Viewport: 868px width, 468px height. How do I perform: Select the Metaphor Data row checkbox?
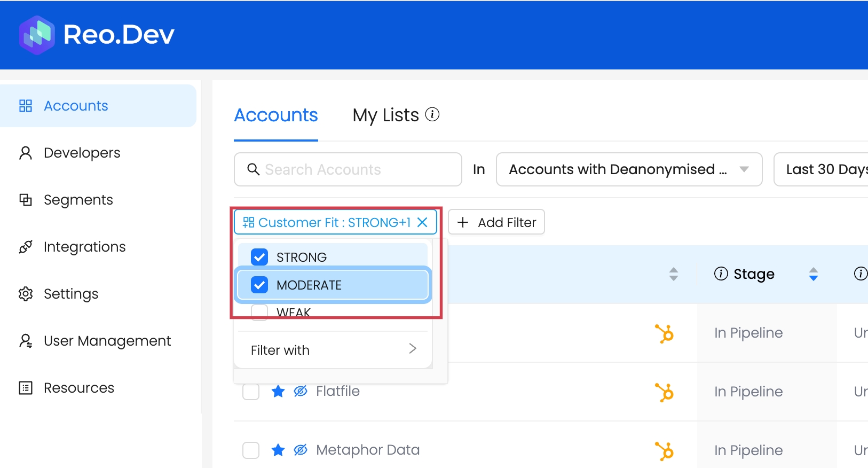tap(251, 450)
